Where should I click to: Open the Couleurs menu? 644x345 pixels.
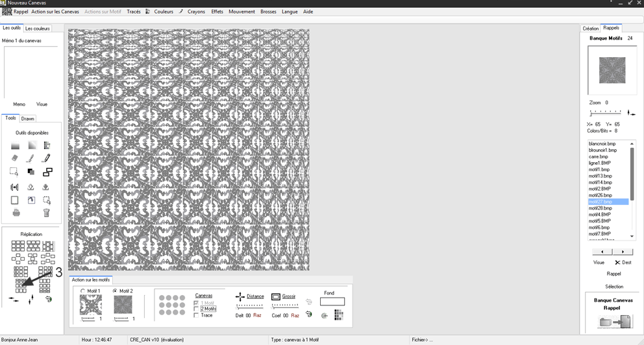[x=164, y=12]
